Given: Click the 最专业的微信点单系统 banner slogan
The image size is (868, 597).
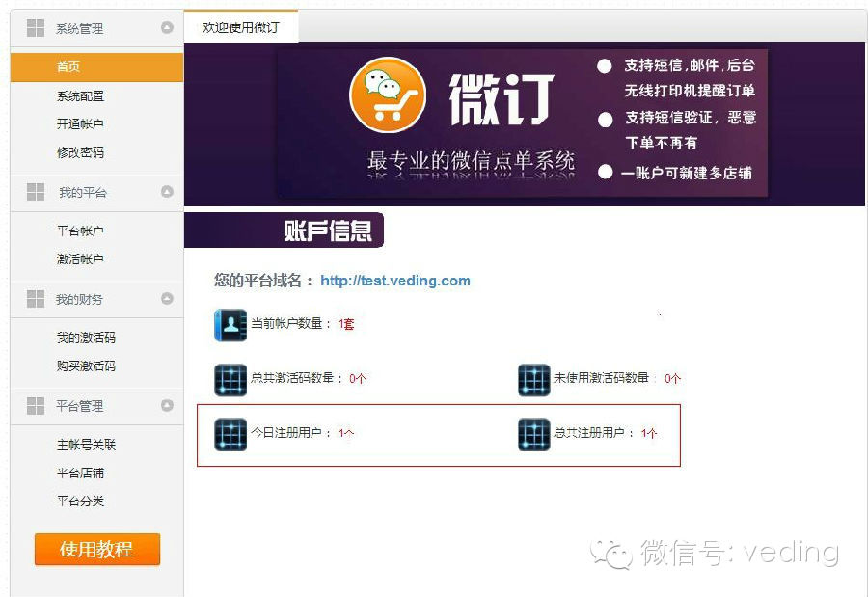Looking at the screenshot, I should pyautogui.click(x=471, y=161).
